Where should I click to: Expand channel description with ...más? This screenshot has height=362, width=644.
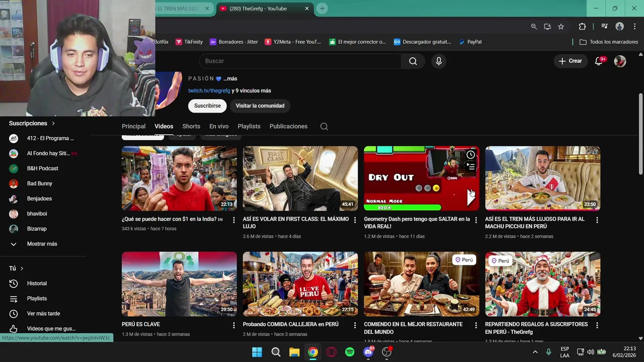pos(230,78)
